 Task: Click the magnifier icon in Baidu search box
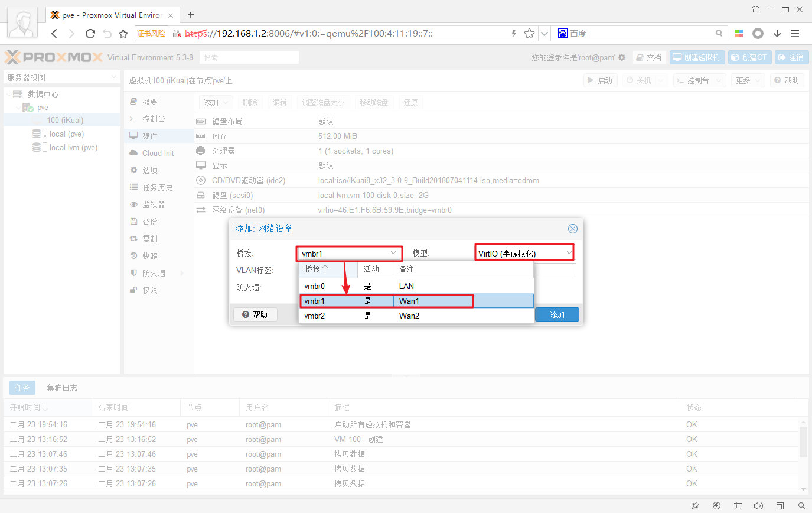(719, 34)
